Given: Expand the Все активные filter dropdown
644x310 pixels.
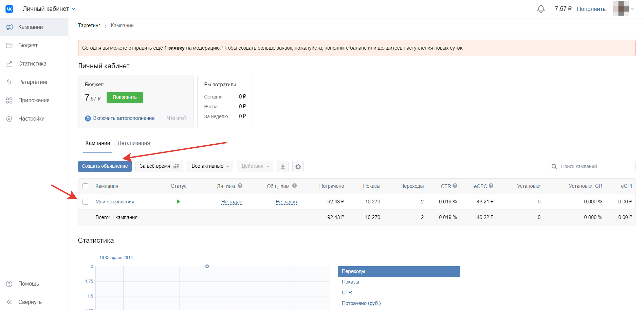Looking at the screenshot, I should [x=210, y=166].
